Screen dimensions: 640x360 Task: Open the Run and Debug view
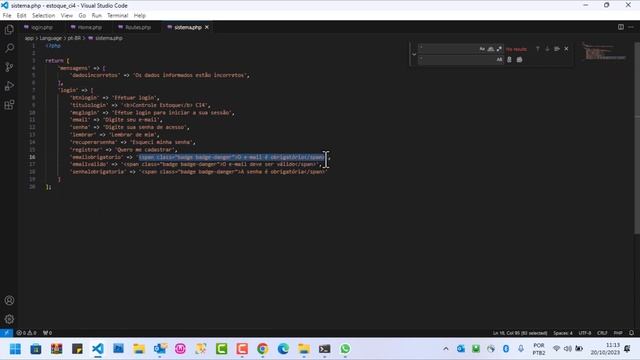pos(9,86)
